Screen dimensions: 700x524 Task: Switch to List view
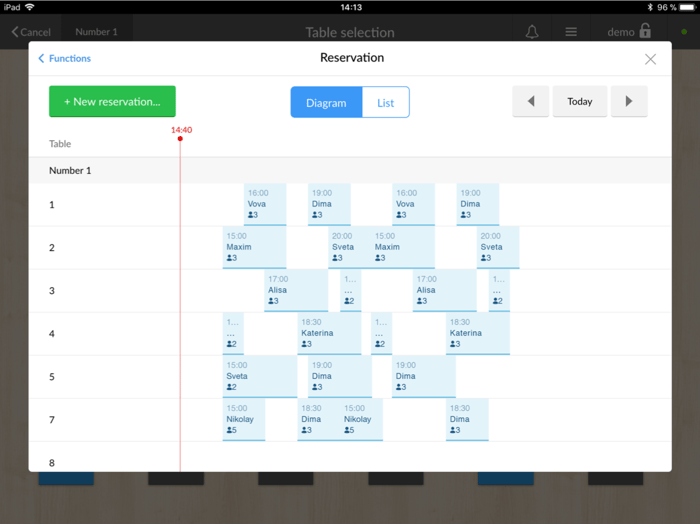(x=385, y=102)
